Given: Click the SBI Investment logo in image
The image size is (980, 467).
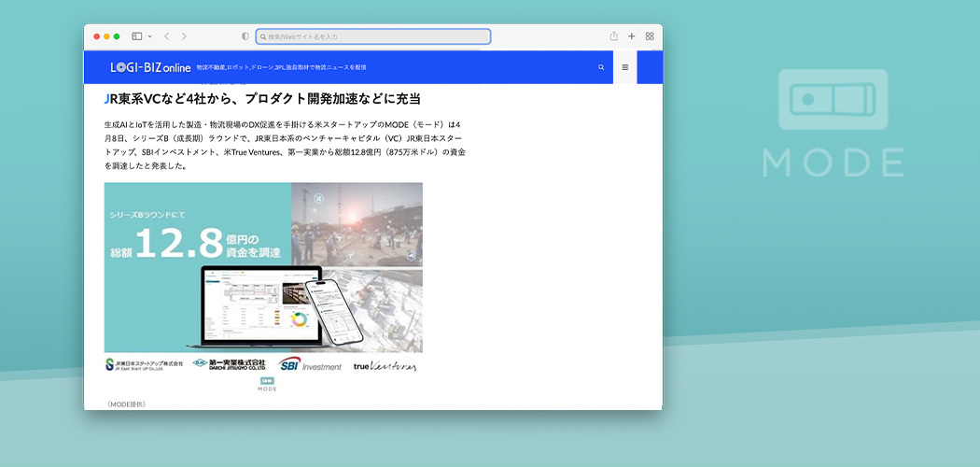Looking at the screenshot, I should pyautogui.click(x=310, y=365).
